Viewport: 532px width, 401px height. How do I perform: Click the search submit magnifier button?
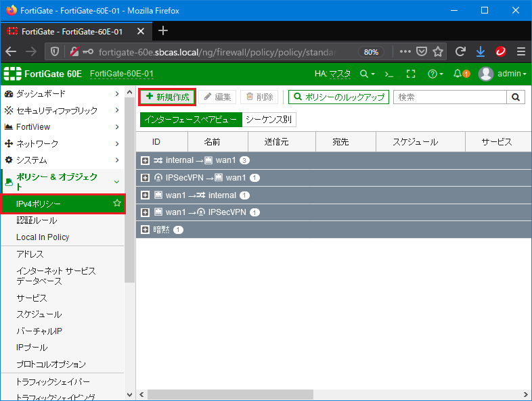[516, 97]
